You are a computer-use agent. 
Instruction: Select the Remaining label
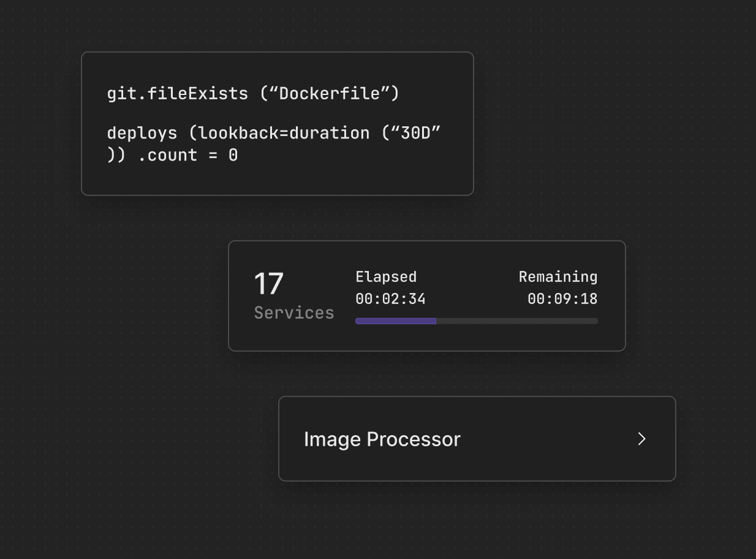[558, 277]
